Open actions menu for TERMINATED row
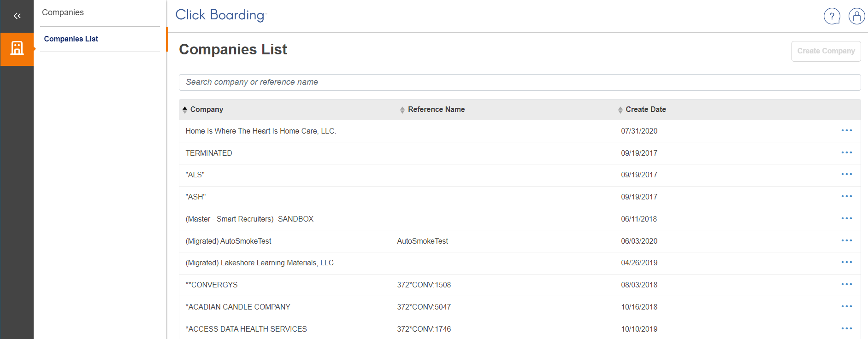This screenshot has width=868, height=339. pyautogui.click(x=846, y=153)
